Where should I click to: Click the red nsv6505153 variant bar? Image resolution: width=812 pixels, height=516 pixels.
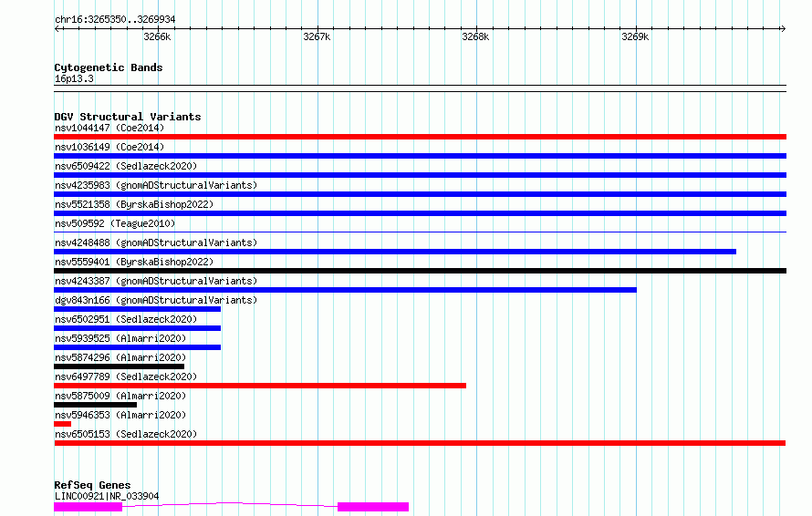point(420,443)
